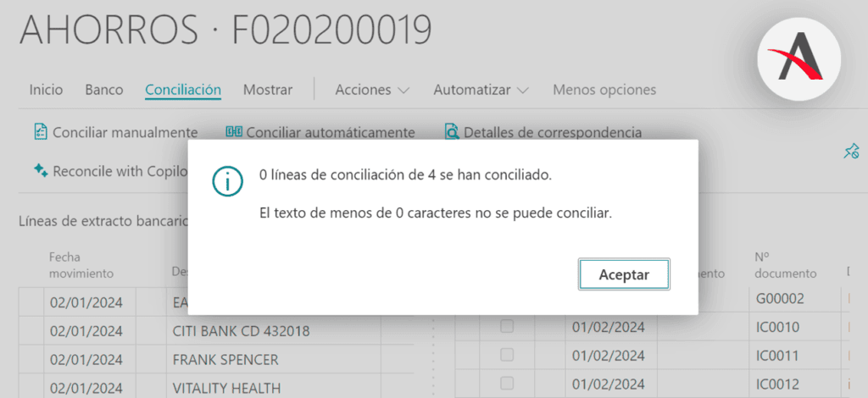This screenshot has width=868, height=398.
Task: Click the Reconcile with Copilot sparkle icon
Action: [40, 170]
